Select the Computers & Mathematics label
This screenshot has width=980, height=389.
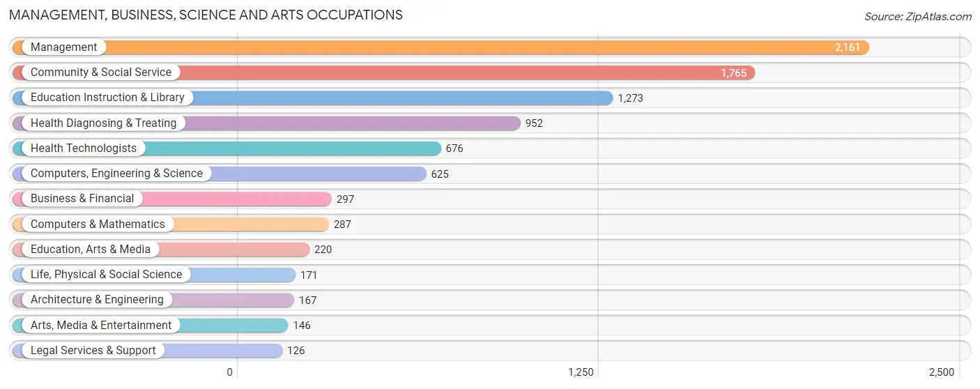pyautogui.click(x=98, y=224)
